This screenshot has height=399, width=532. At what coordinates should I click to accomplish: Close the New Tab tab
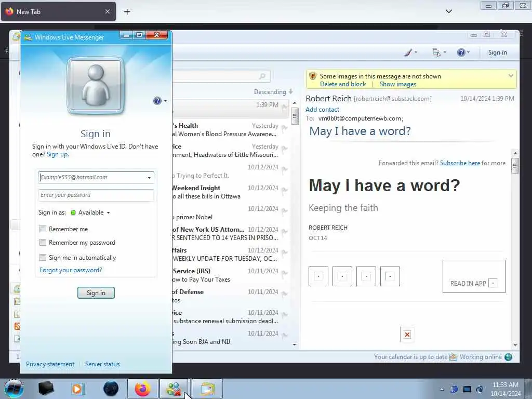[x=107, y=11]
